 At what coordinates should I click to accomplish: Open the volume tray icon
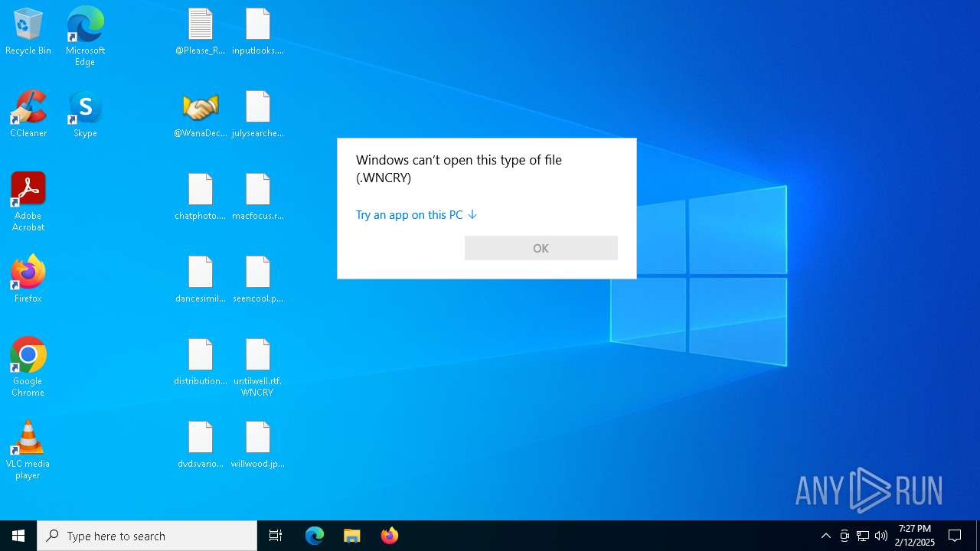tap(881, 536)
